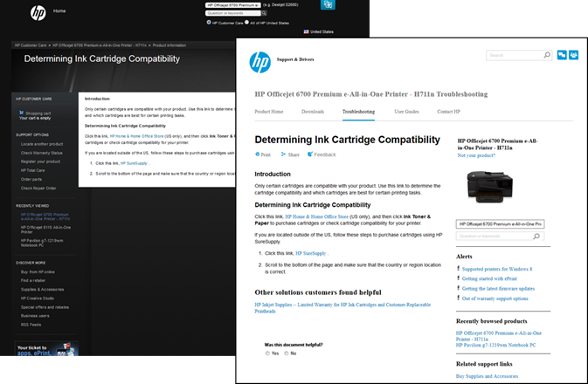Click HP Customer Care in the dark window breadcrumb
This screenshot has height=384, width=588.
click(x=31, y=45)
